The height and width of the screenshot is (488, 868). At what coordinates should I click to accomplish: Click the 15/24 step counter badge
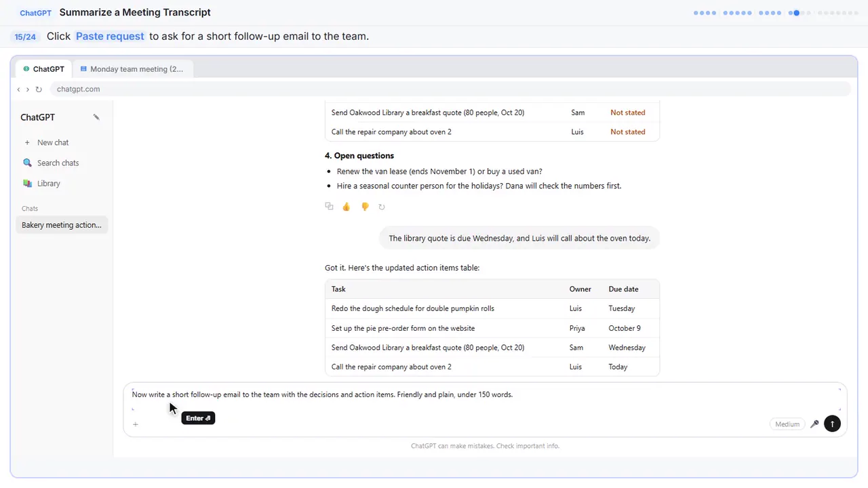coord(25,37)
